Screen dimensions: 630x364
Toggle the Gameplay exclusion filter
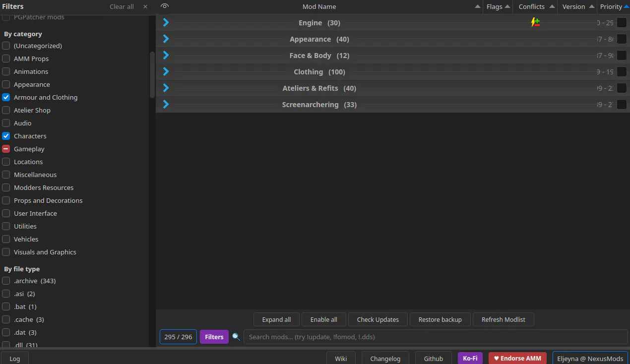pyautogui.click(x=6, y=149)
